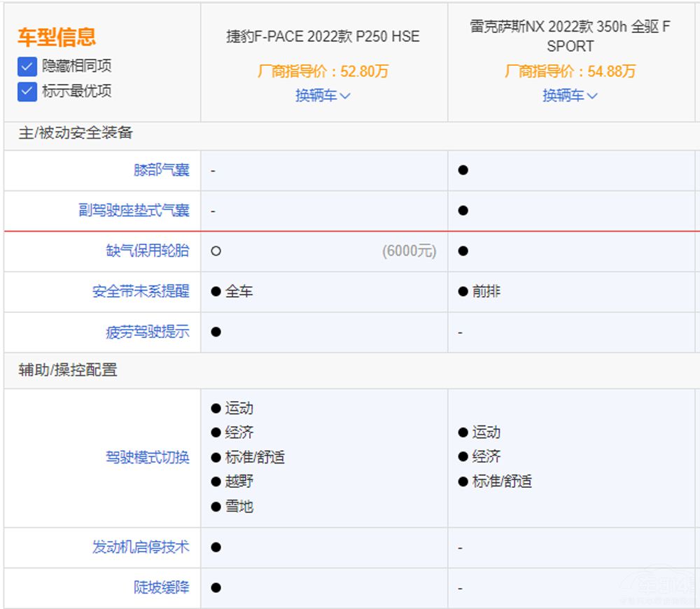Open 换辆车 dropdown under Jaguar F-PACE
Image resolution: width=700 pixels, height=609 pixels.
pyautogui.click(x=323, y=96)
